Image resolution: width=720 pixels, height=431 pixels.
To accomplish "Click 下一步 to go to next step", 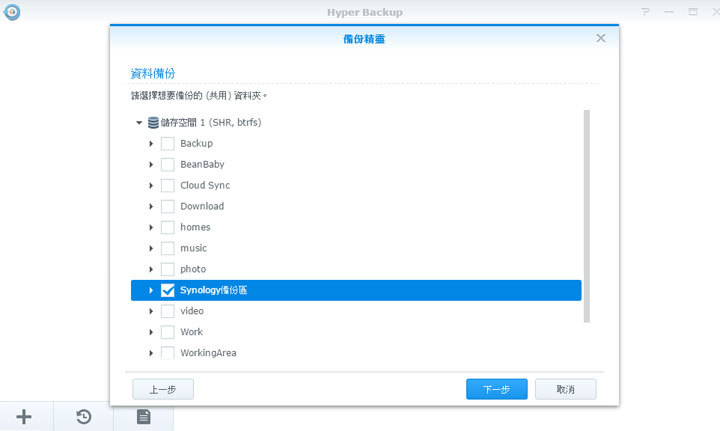I will click(496, 389).
